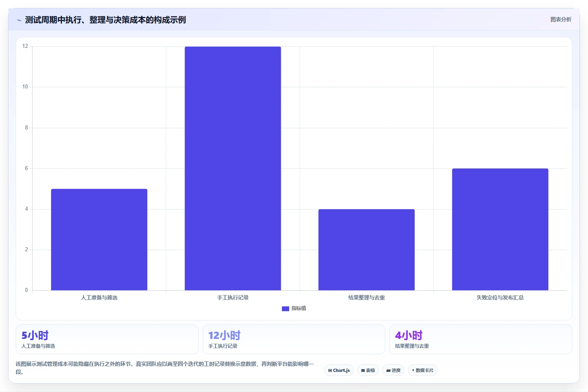Select the 手工执行记录 bar
The height and width of the screenshot is (392, 588).
coord(233,168)
